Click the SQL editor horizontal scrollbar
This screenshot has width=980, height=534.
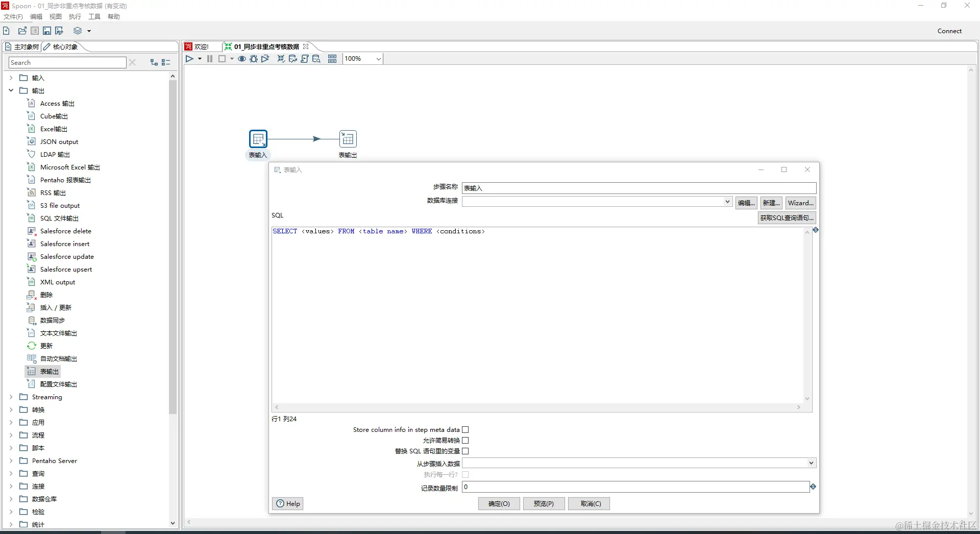(x=537, y=407)
